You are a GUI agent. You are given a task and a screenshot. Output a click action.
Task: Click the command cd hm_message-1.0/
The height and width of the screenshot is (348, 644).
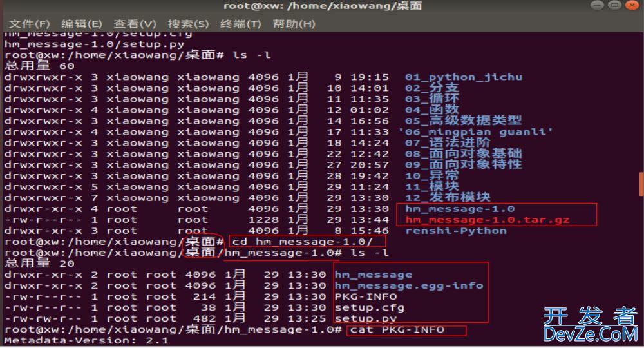click(x=302, y=242)
